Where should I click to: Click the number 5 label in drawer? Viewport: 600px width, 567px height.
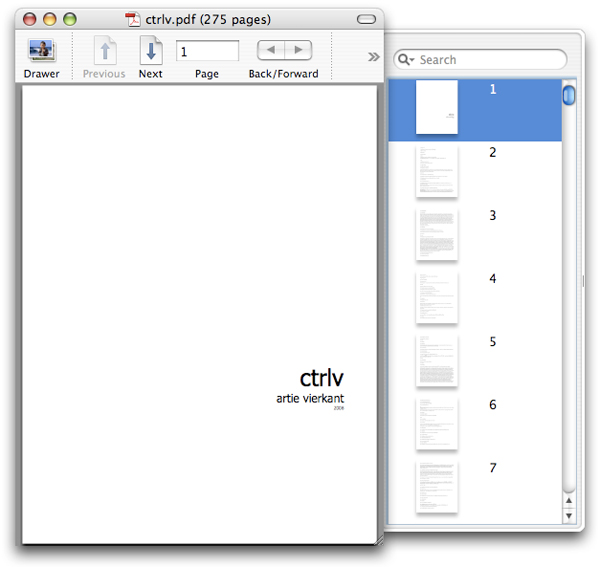[493, 341]
